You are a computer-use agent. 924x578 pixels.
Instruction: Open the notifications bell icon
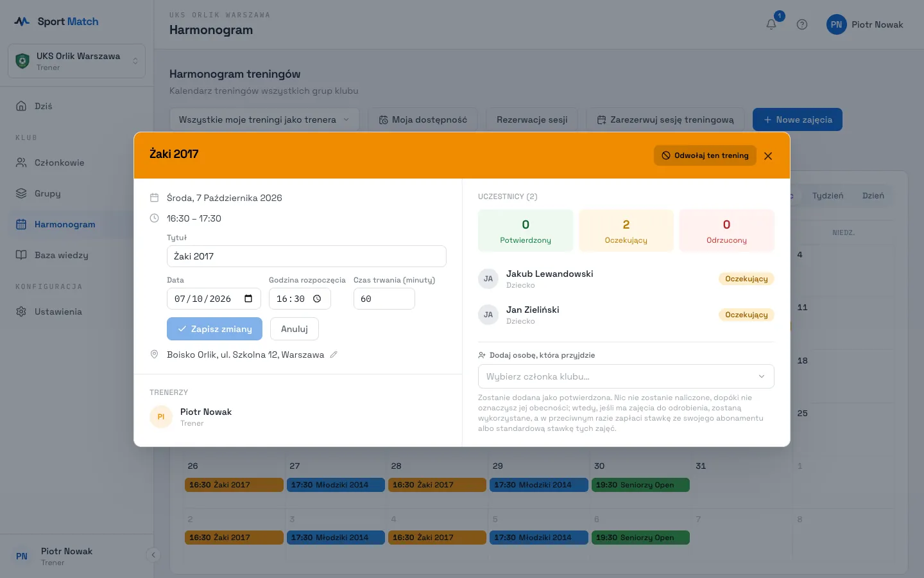pyautogui.click(x=771, y=24)
